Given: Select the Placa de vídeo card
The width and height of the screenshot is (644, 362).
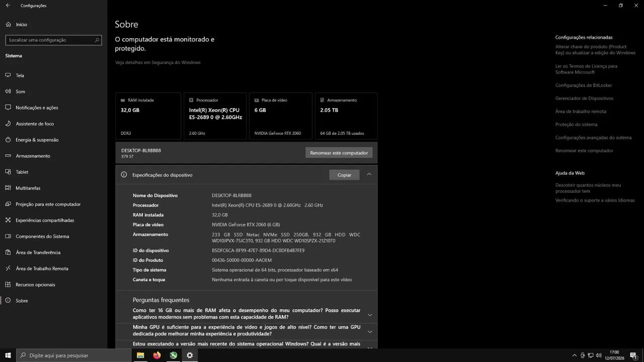Looking at the screenshot, I should [x=281, y=116].
